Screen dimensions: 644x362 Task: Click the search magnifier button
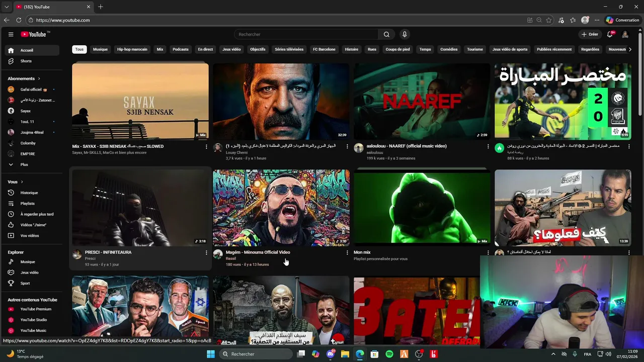tap(386, 34)
